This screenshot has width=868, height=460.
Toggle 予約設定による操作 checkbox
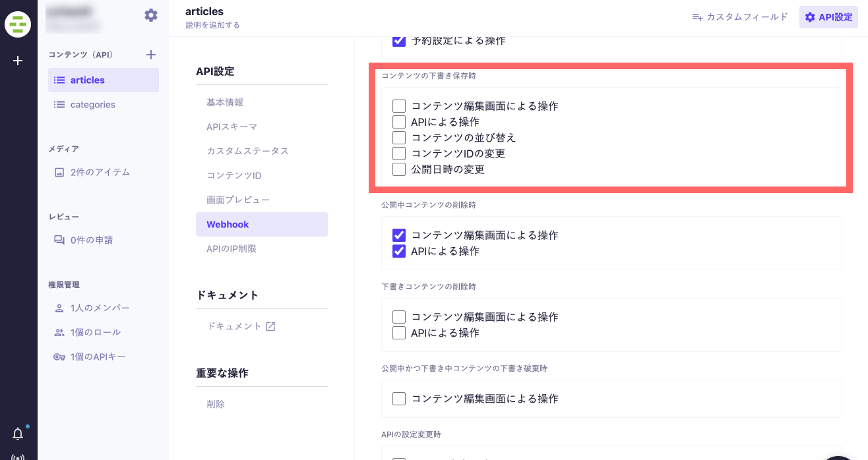399,41
